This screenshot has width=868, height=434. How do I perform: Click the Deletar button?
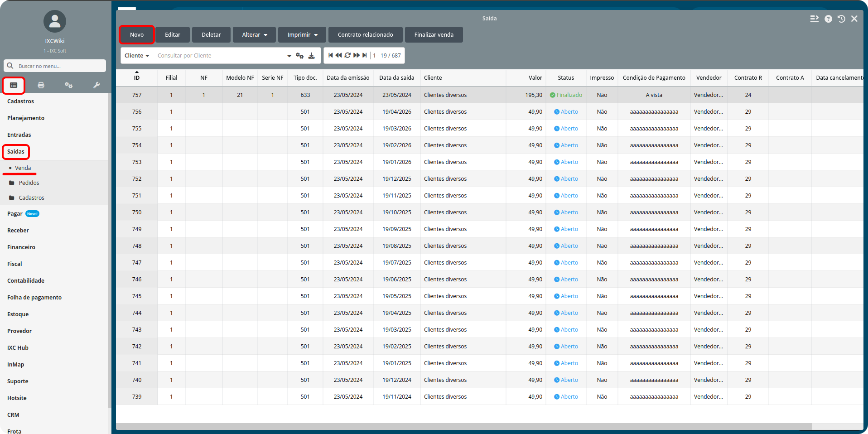pyautogui.click(x=211, y=35)
